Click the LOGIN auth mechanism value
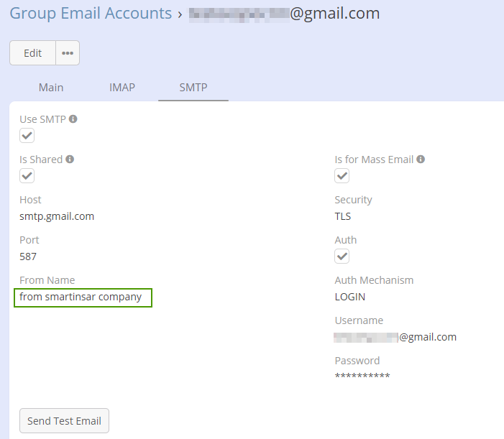The image size is (504, 439). tap(350, 297)
